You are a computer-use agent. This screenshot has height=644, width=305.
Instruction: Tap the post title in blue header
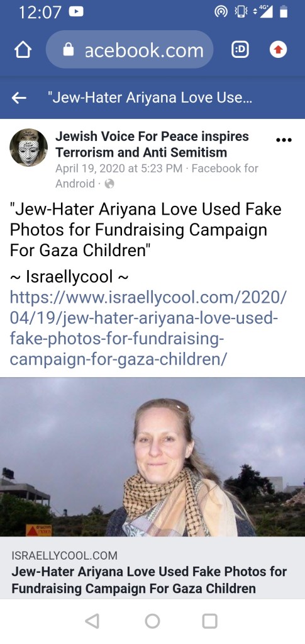tap(150, 98)
